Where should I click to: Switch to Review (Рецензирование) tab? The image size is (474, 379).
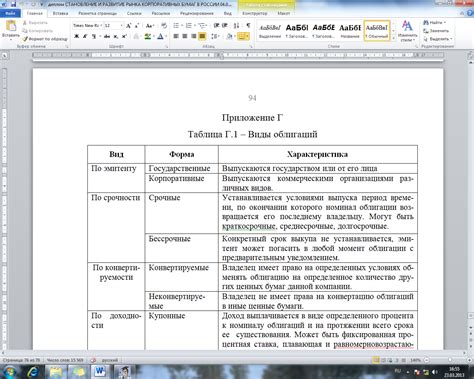(x=197, y=13)
